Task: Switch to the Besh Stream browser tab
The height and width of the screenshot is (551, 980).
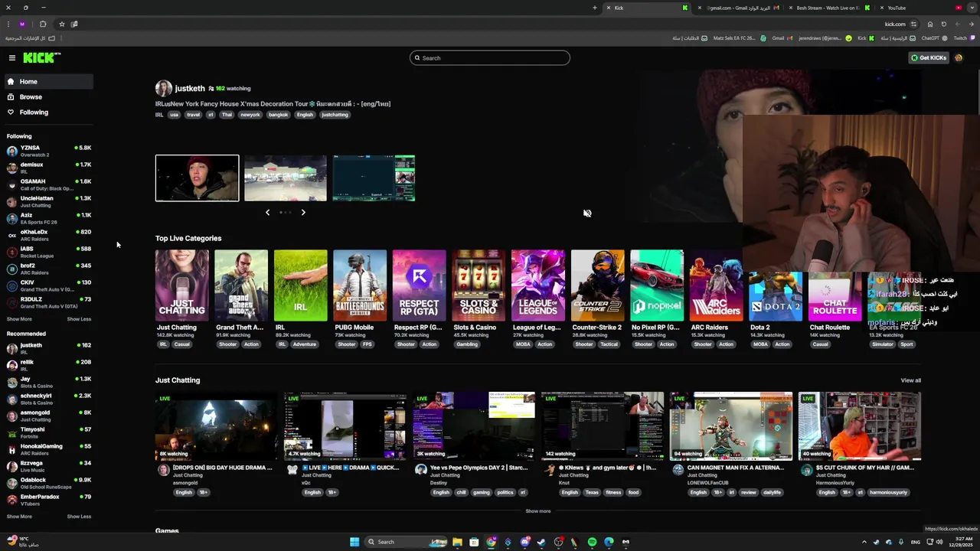Action: (x=829, y=8)
